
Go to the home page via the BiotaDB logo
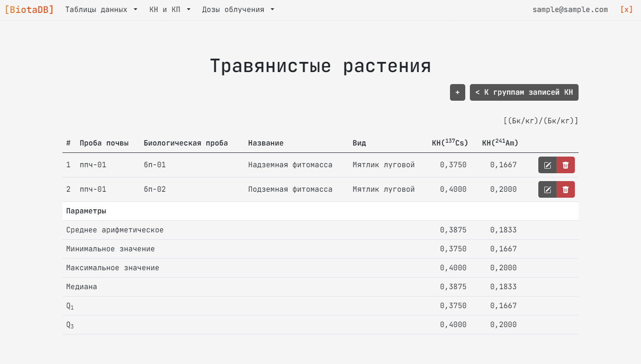pos(29,9)
